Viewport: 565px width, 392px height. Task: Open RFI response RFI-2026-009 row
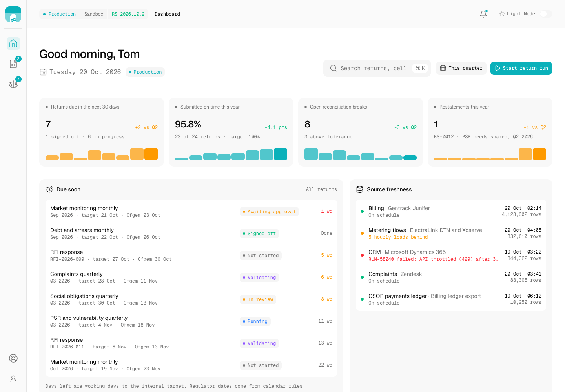[191, 255]
